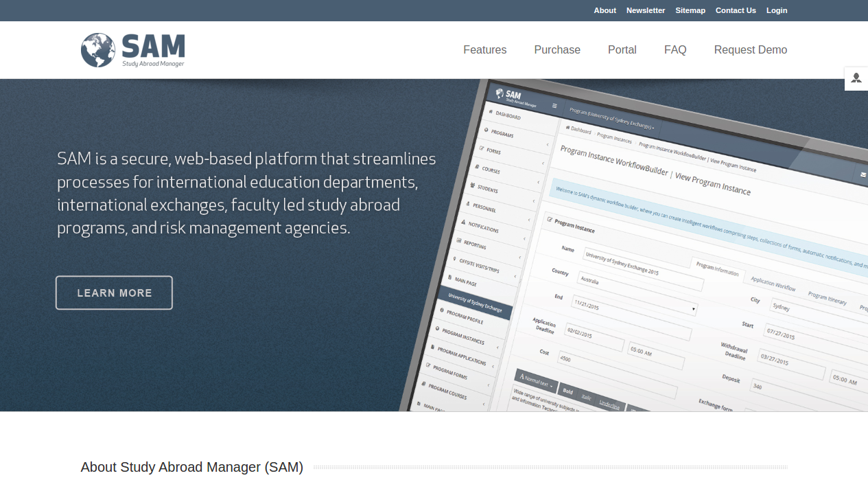
Task: Click the SAM dashboard screenshot image
Action: 633,245
